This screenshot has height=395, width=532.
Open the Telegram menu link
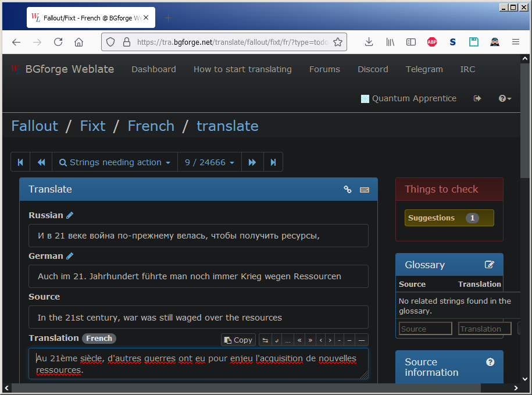(424, 69)
